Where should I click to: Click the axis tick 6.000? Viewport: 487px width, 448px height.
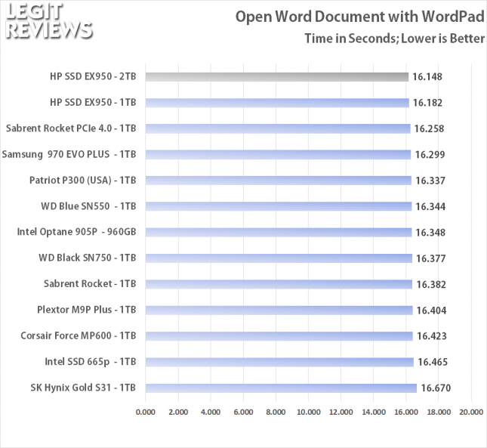pos(243,412)
